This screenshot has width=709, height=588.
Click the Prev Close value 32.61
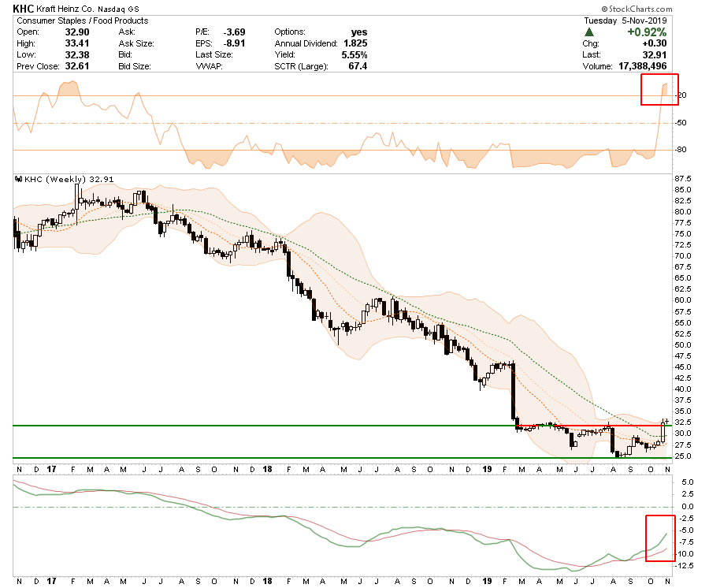pyautogui.click(x=77, y=66)
